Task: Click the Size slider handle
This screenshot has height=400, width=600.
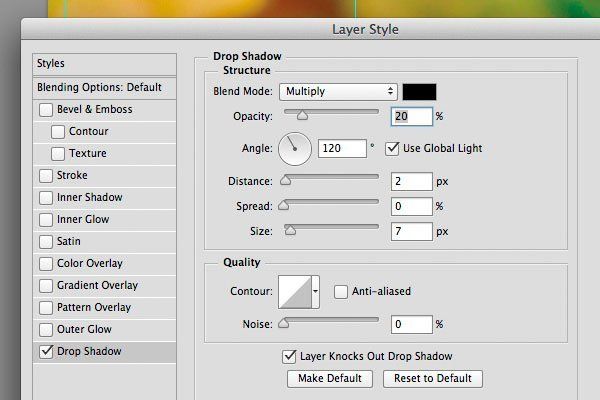Action: point(290,230)
